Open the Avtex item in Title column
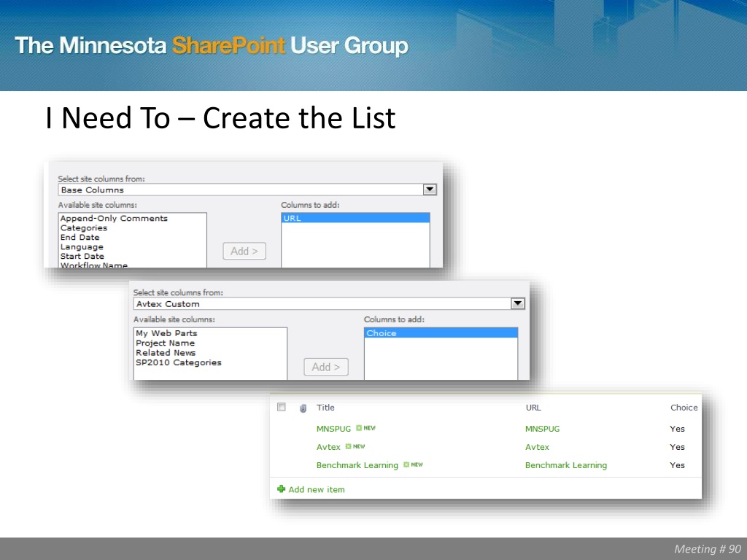747x560 pixels. click(x=329, y=447)
